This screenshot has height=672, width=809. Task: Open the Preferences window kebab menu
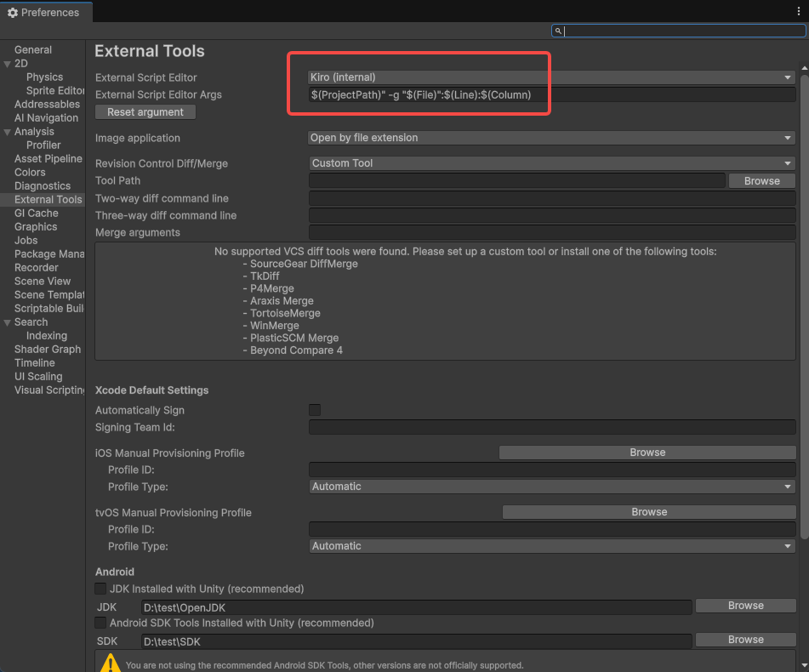tap(798, 11)
